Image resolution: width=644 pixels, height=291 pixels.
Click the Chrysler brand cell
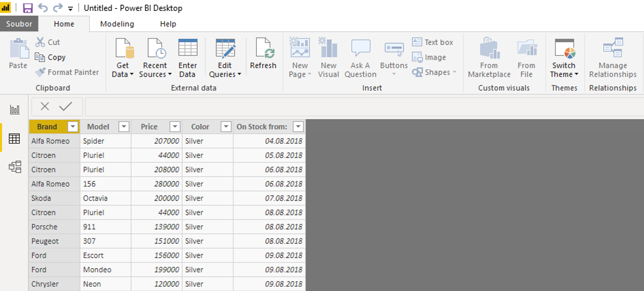55,284
